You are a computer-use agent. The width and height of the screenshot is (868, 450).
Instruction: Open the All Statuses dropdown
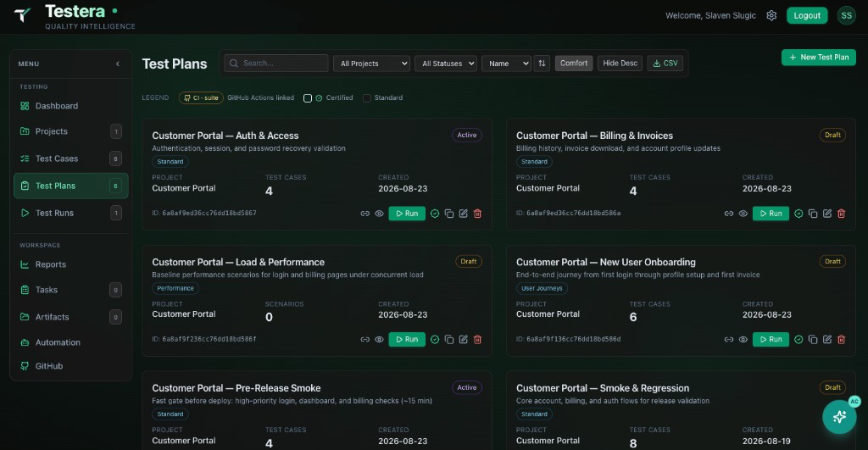pos(446,63)
